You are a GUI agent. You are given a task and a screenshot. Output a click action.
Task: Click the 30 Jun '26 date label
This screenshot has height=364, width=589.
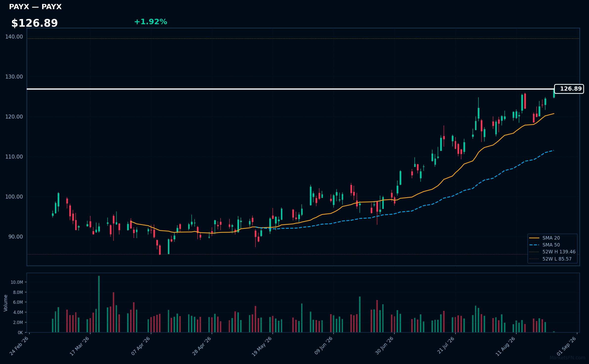pyautogui.click(x=384, y=346)
